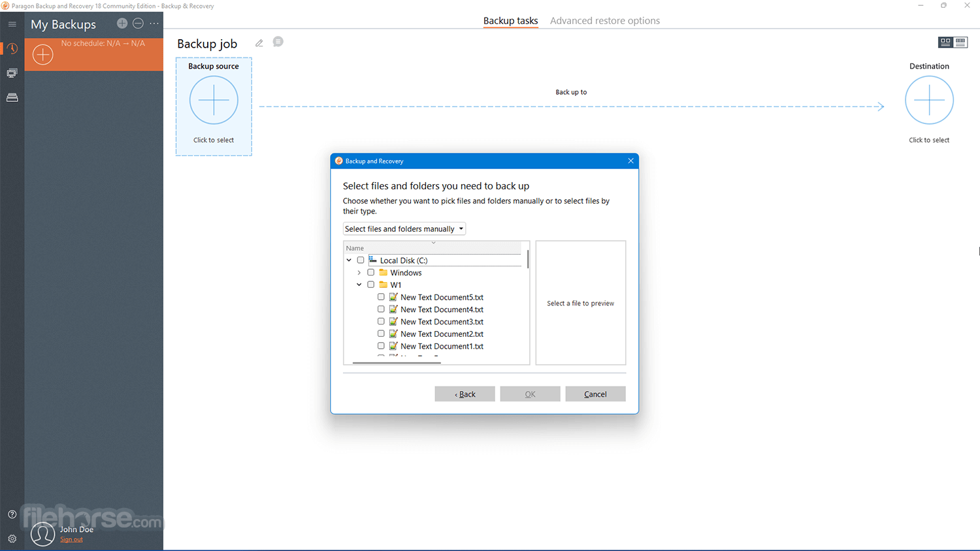
Task: Check New Text Document2.txt checkbox
Action: [x=381, y=334]
